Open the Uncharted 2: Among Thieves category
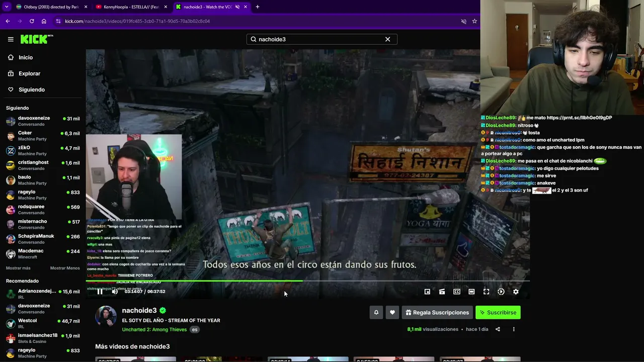The height and width of the screenshot is (362, 644). [x=154, y=329]
